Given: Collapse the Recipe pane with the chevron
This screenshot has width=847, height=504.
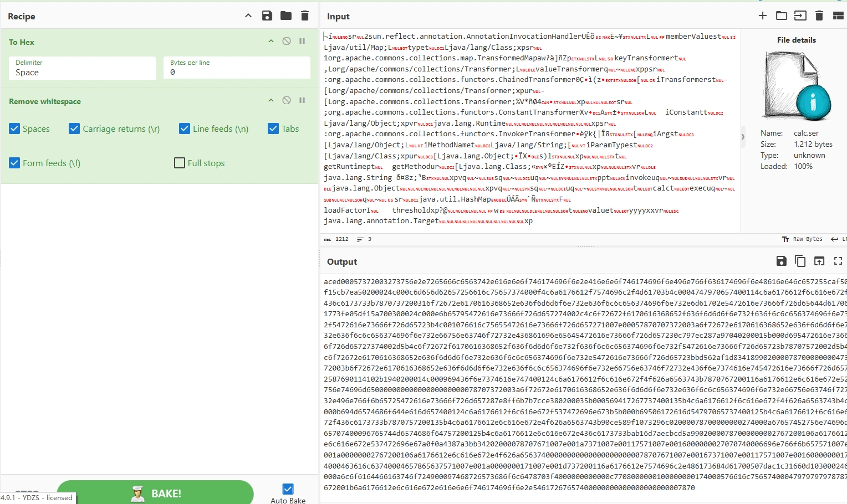Looking at the screenshot, I should point(248,16).
